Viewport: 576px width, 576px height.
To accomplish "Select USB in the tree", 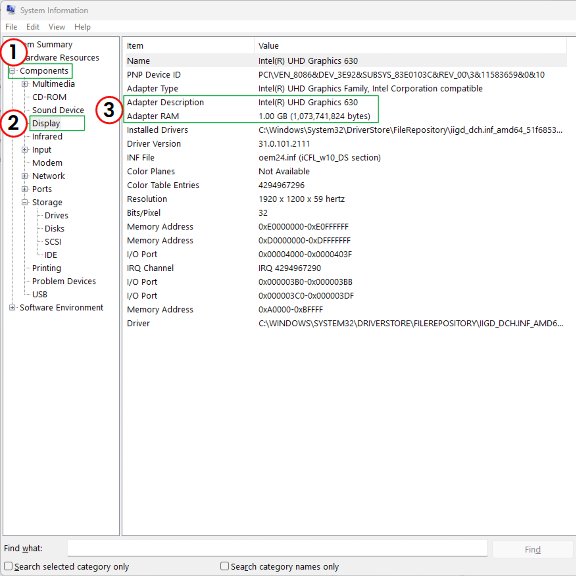I will [x=40, y=294].
